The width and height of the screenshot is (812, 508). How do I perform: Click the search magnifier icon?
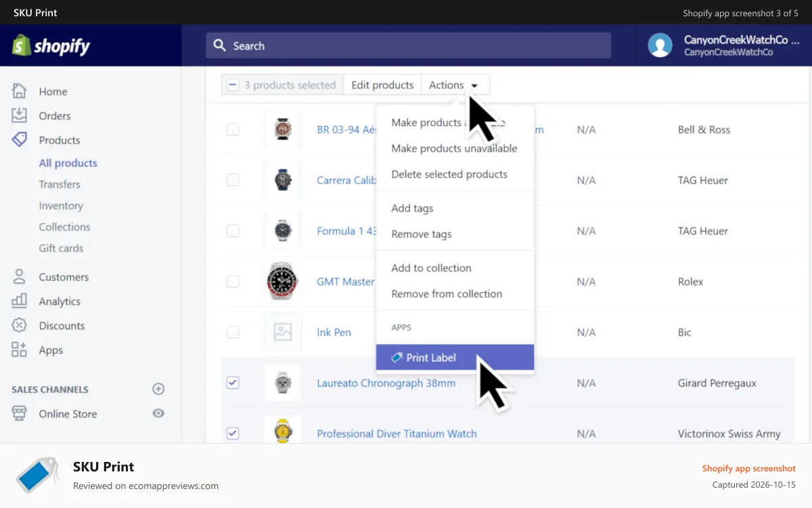pos(219,45)
